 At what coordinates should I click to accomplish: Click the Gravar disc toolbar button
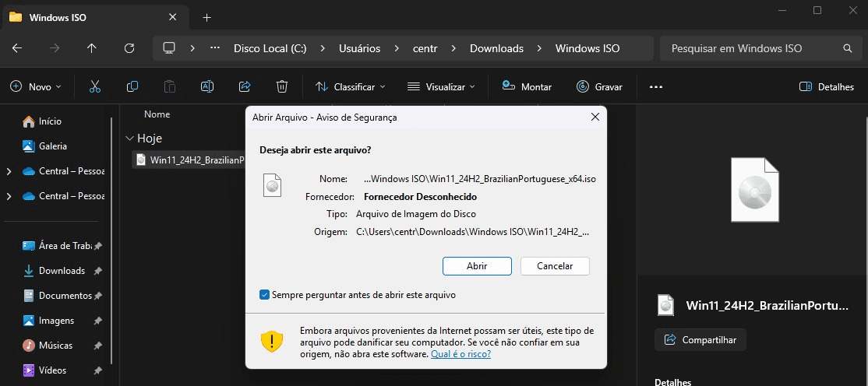coord(599,87)
